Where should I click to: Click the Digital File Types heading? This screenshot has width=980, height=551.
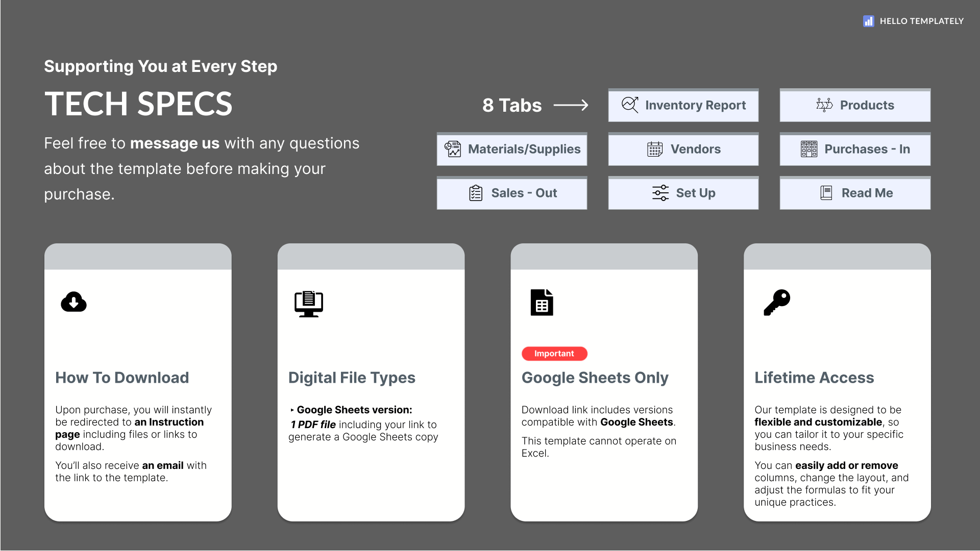[x=352, y=378]
